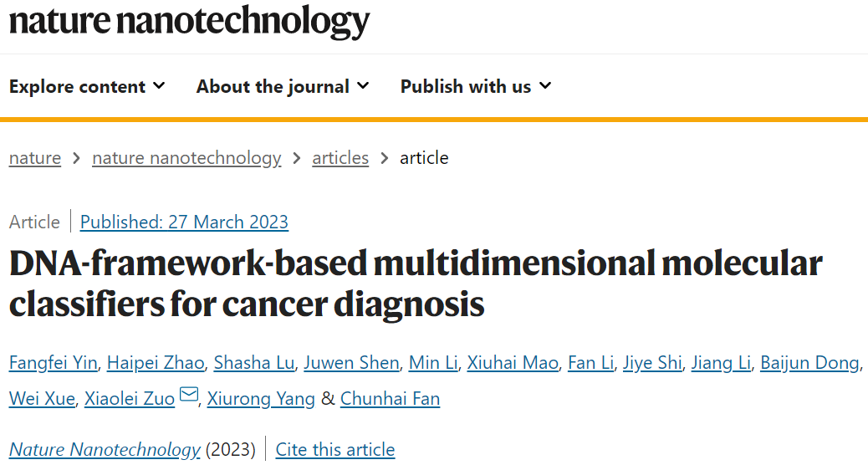Click the article title heading
868x465 pixels.
tap(416, 284)
